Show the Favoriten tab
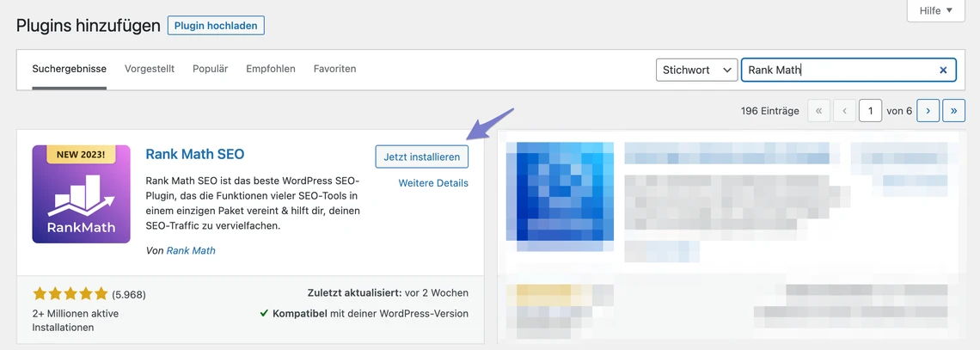 coord(334,69)
